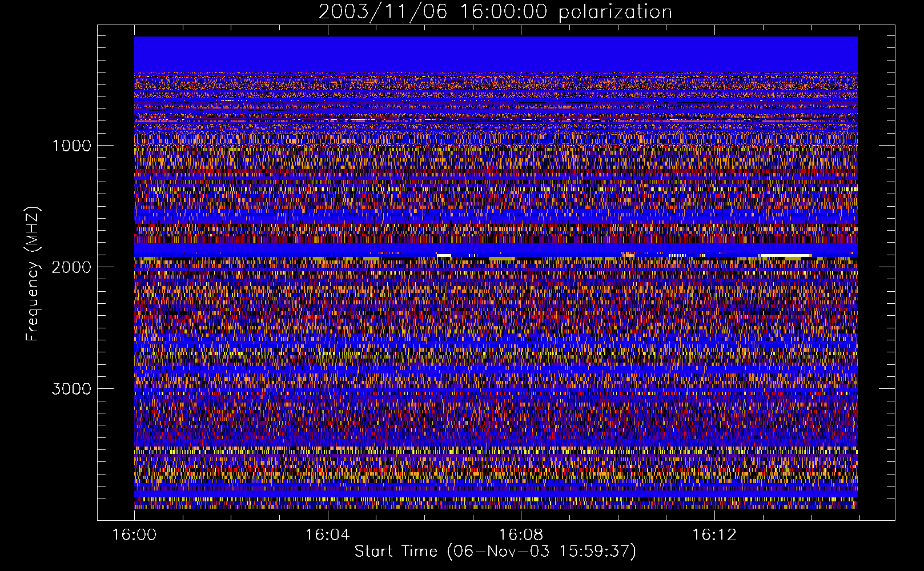
Task: Click the short white streak near 16:06 in the 1900 MHz band
Action: coord(444,255)
